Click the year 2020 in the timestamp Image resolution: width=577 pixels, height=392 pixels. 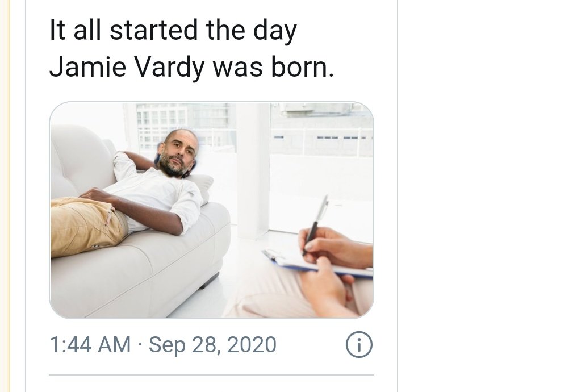(x=252, y=344)
